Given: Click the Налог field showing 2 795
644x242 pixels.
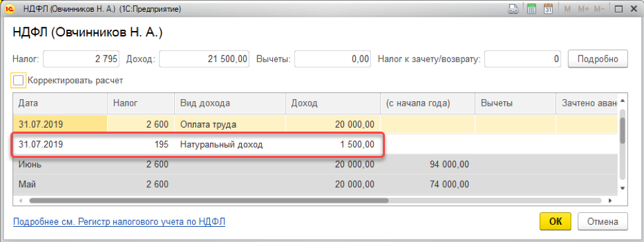Looking at the screenshot, I should (x=81, y=59).
